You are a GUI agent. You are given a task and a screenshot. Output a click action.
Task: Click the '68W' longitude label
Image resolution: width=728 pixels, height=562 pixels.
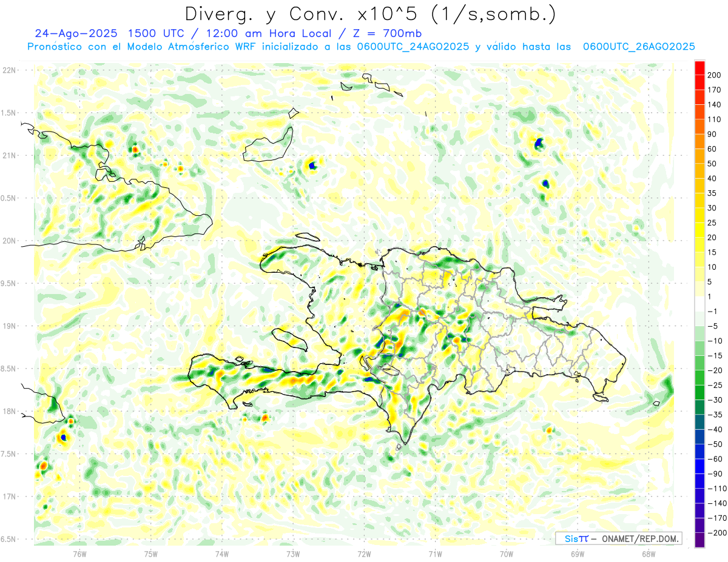[649, 554]
